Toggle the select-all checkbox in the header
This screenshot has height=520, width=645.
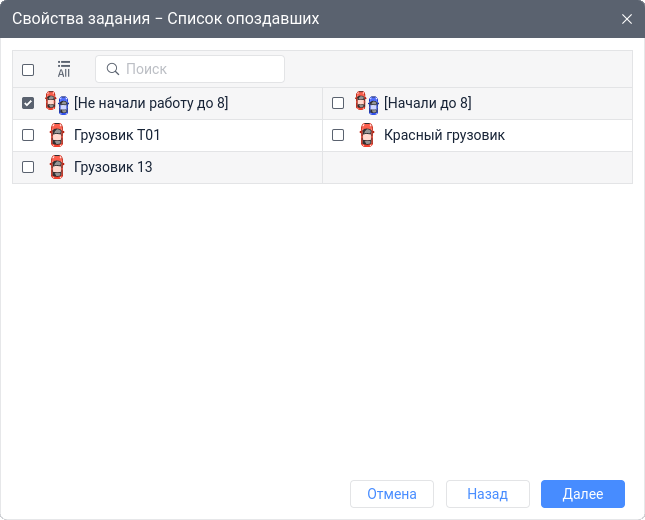click(28, 70)
